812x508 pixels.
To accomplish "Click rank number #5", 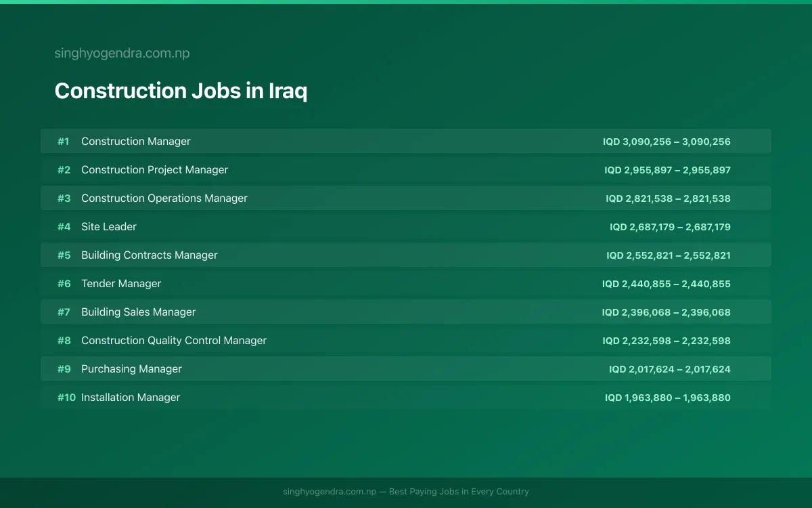I will [x=64, y=255].
